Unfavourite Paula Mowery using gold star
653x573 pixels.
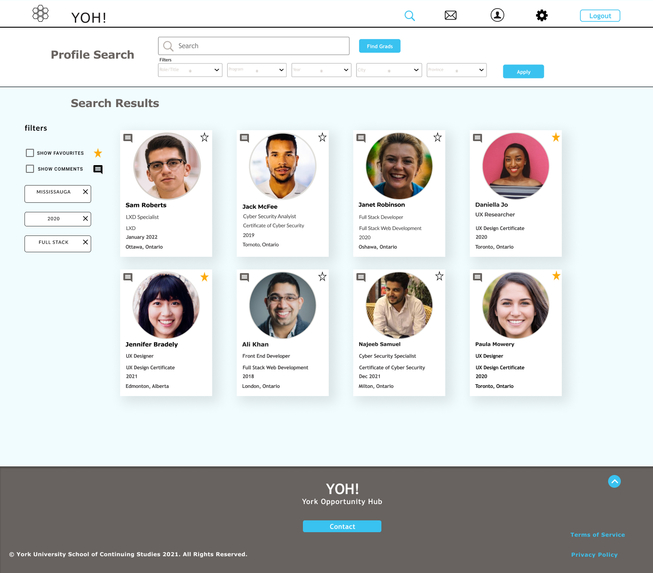[556, 276]
